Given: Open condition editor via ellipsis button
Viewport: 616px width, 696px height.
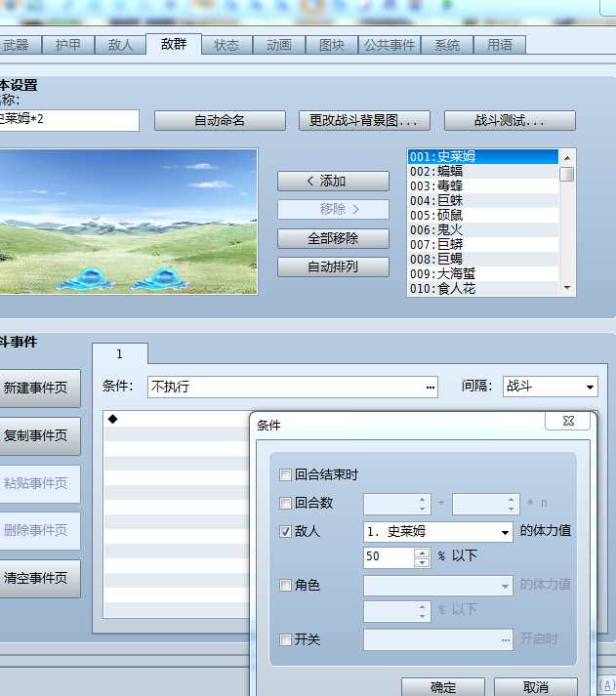Looking at the screenshot, I should tap(430, 388).
